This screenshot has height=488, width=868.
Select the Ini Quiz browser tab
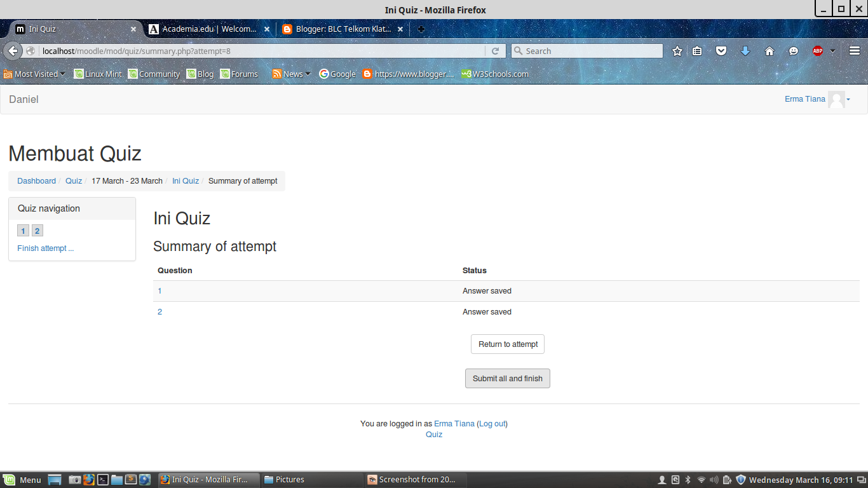[x=75, y=29]
